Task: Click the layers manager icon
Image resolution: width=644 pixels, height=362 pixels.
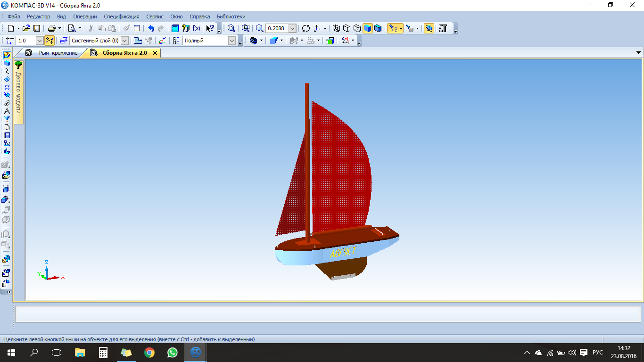Action: 64,41
